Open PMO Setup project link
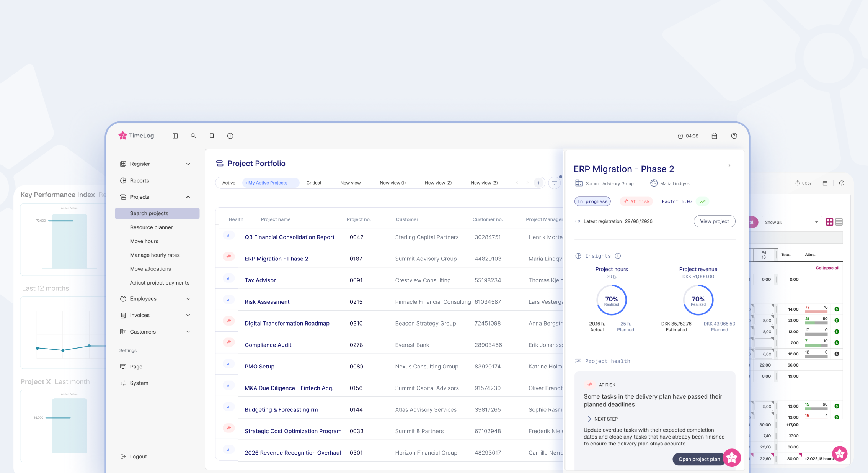This screenshot has width=868, height=473. 259,367
